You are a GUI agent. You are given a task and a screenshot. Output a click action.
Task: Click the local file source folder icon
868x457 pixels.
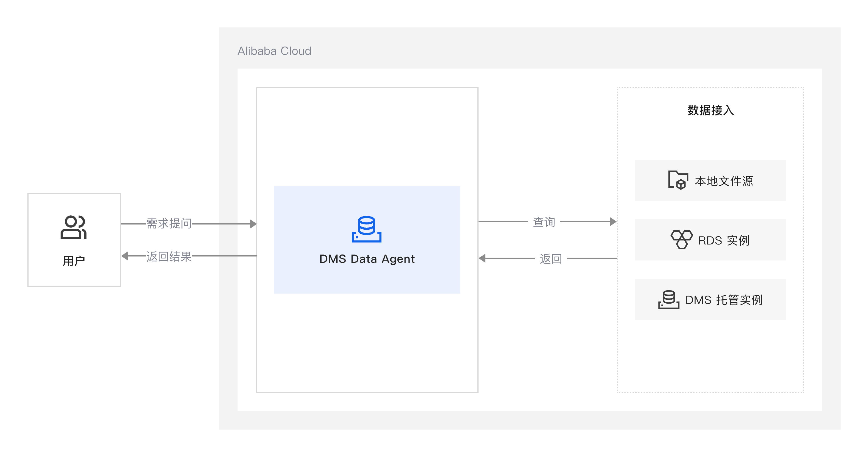click(678, 180)
